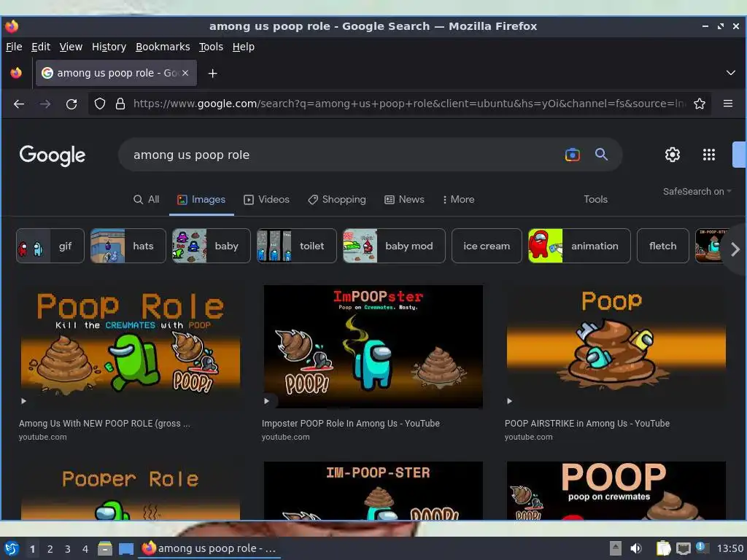This screenshot has height=560, width=747.
Task: Open a new tab
Action: point(213,74)
